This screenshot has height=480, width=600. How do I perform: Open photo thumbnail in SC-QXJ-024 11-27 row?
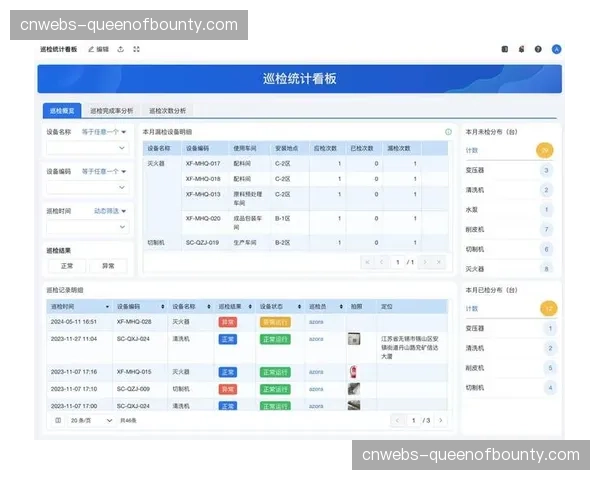[354, 339]
